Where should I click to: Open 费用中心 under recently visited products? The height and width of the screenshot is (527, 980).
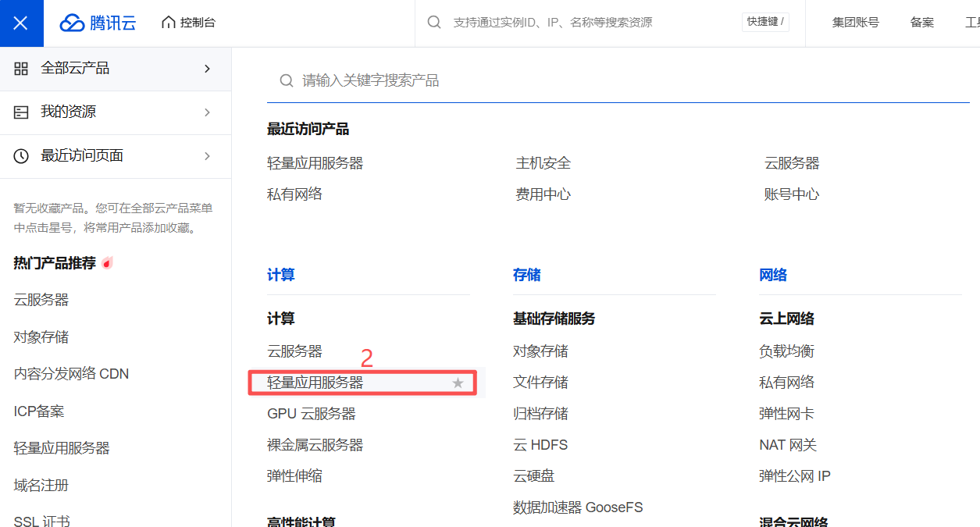coord(543,194)
